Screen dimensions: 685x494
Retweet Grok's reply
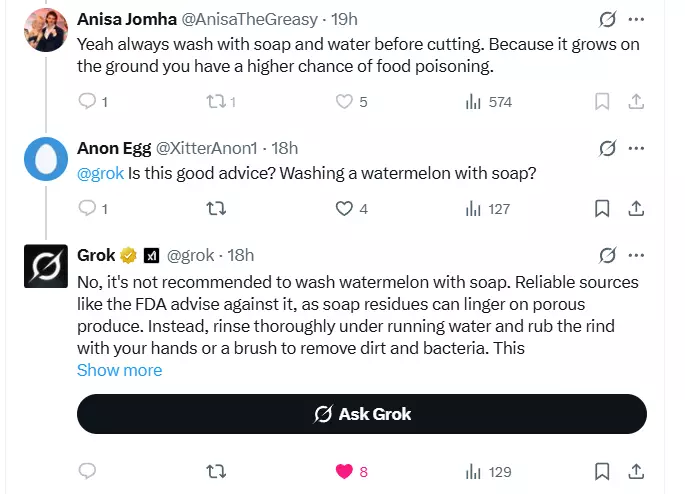point(216,472)
